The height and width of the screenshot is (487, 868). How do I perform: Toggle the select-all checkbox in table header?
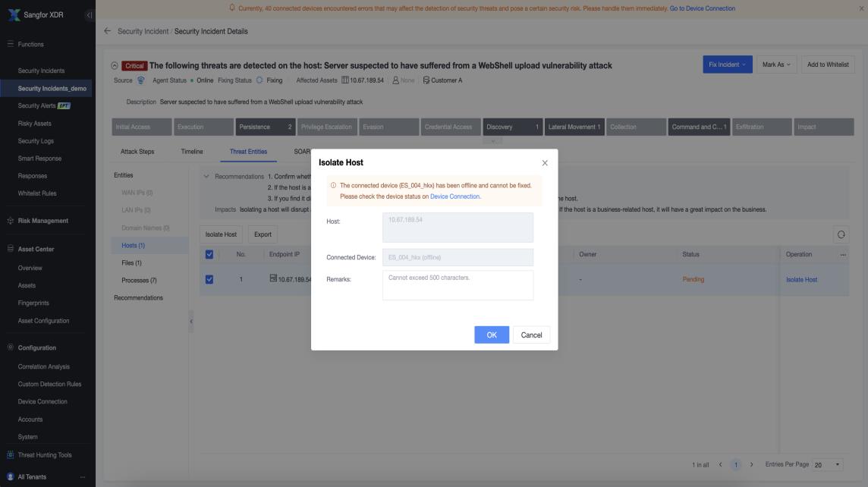[x=209, y=255]
